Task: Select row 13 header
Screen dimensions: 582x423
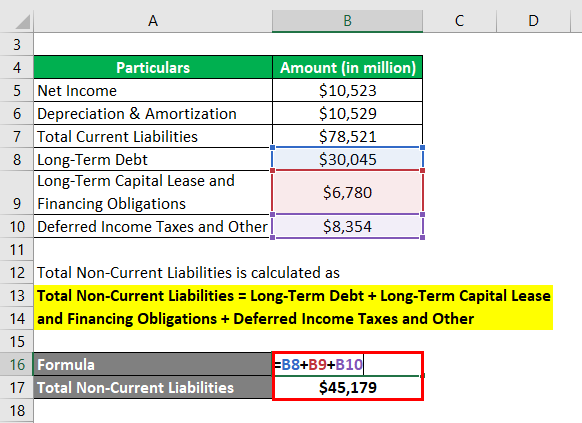Action: coord(17,295)
